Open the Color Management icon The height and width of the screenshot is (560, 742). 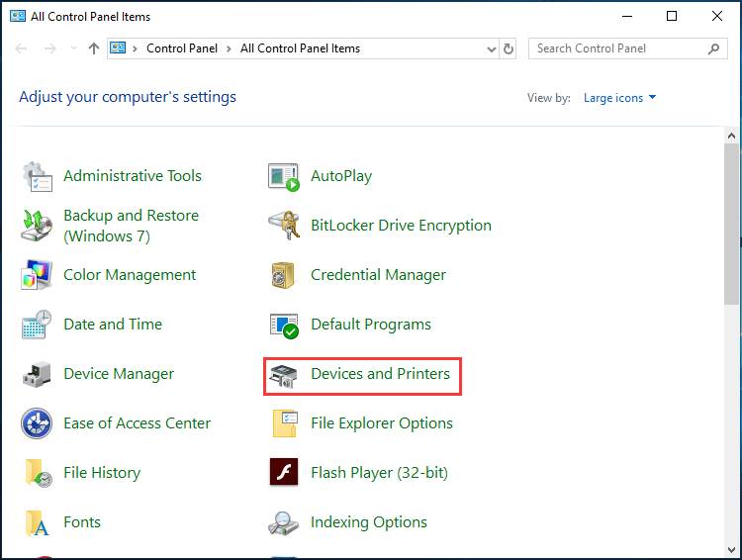coord(37,275)
